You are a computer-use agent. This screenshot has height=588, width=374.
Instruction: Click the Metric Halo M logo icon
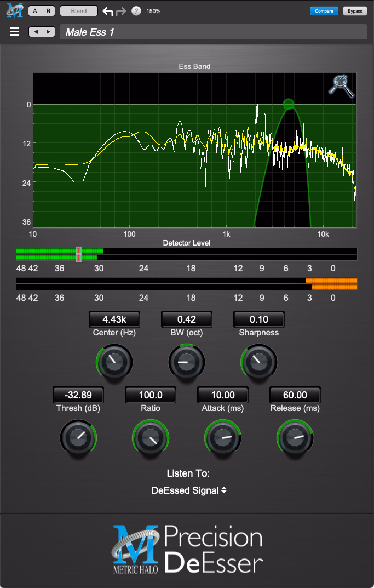pyautogui.click(x=15, y=10)
